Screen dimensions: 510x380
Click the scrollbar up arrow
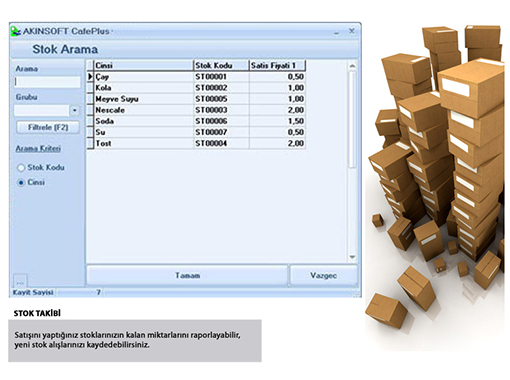click(352, 66)
